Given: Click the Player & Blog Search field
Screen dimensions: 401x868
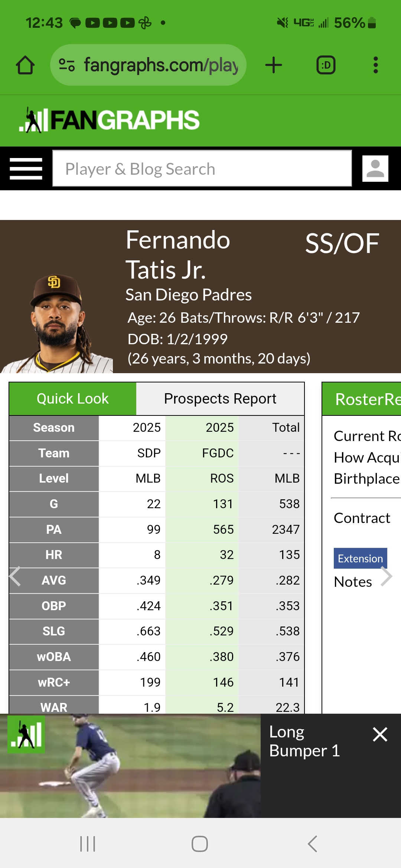Looking at the screenshot, I should click(x=202, y=168).
